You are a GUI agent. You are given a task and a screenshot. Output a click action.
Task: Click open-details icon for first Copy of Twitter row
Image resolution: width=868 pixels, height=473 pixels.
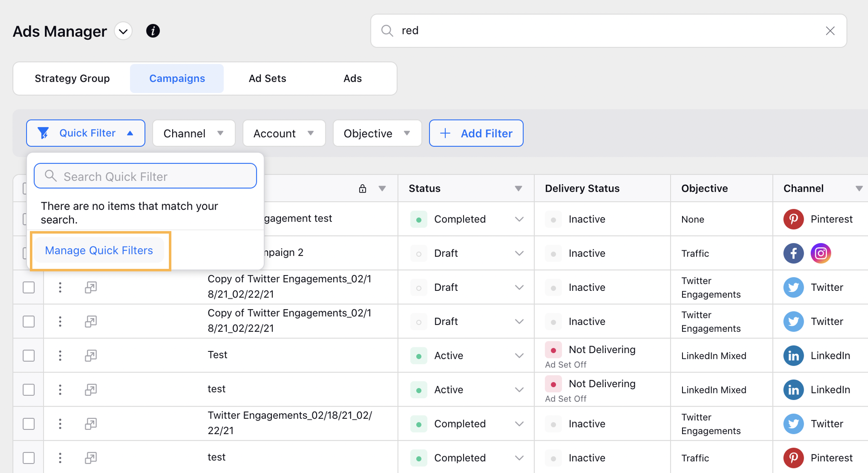coord(91,287)
